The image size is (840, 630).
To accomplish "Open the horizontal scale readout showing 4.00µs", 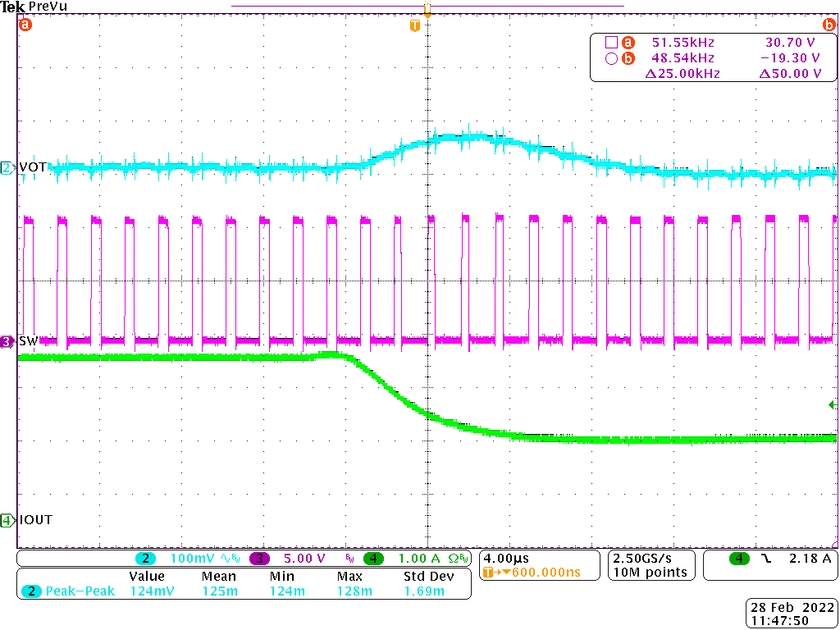I will (509, 559).
